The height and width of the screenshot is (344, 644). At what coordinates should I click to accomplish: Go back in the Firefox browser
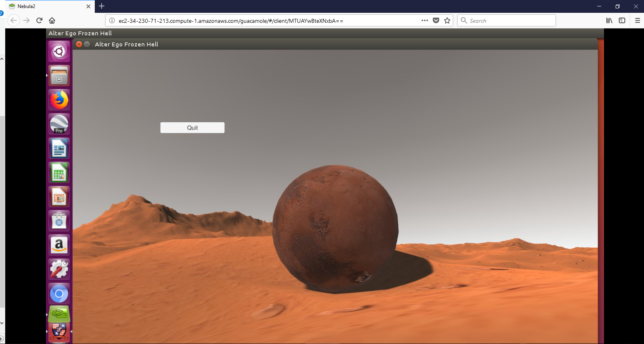point(14,20)
